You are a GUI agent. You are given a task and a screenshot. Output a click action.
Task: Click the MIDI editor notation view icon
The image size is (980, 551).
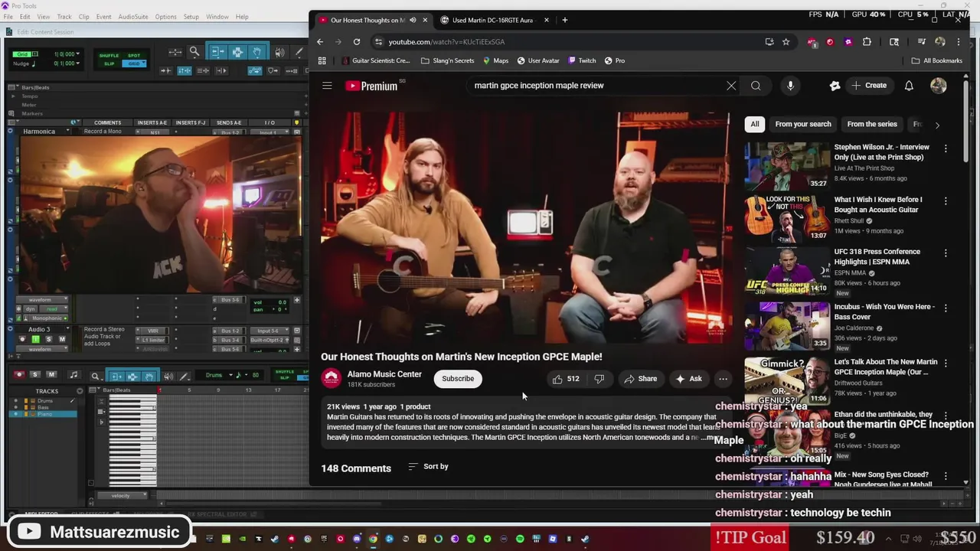[73, 375]
